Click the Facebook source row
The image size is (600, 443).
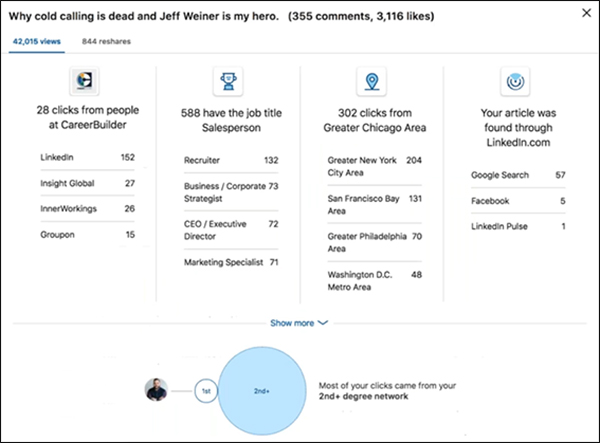coord(518,201)
